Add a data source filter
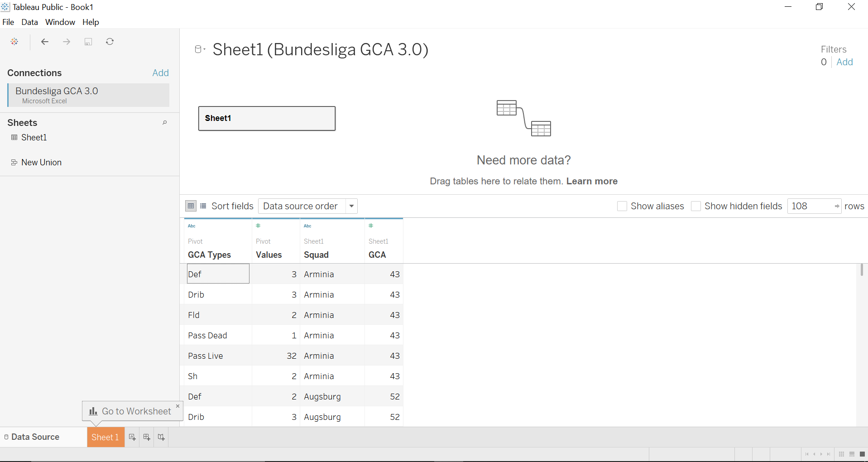The height and width of the screenshot is (462, 868). click(x=844, y=62)
